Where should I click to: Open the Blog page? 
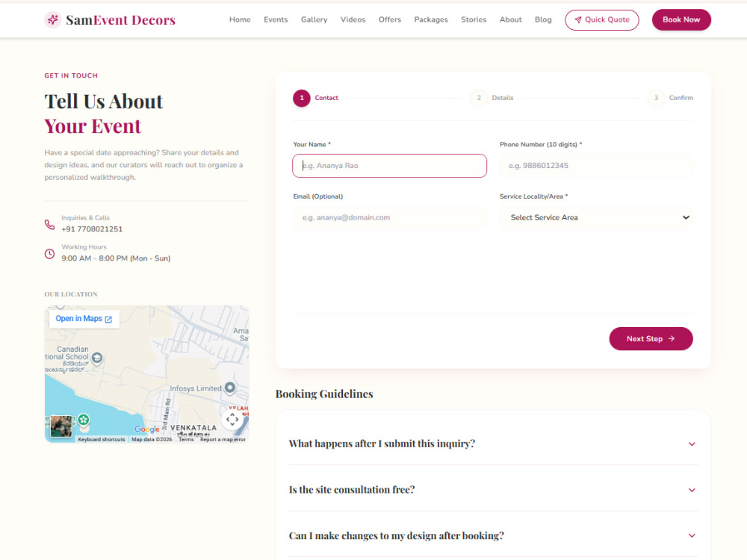(543, 19)
